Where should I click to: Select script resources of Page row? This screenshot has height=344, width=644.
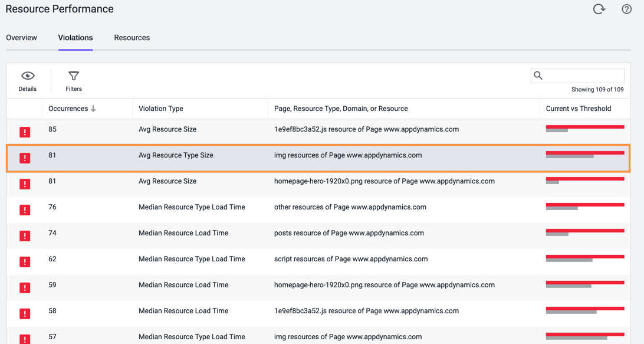click(x=318, y=261)
